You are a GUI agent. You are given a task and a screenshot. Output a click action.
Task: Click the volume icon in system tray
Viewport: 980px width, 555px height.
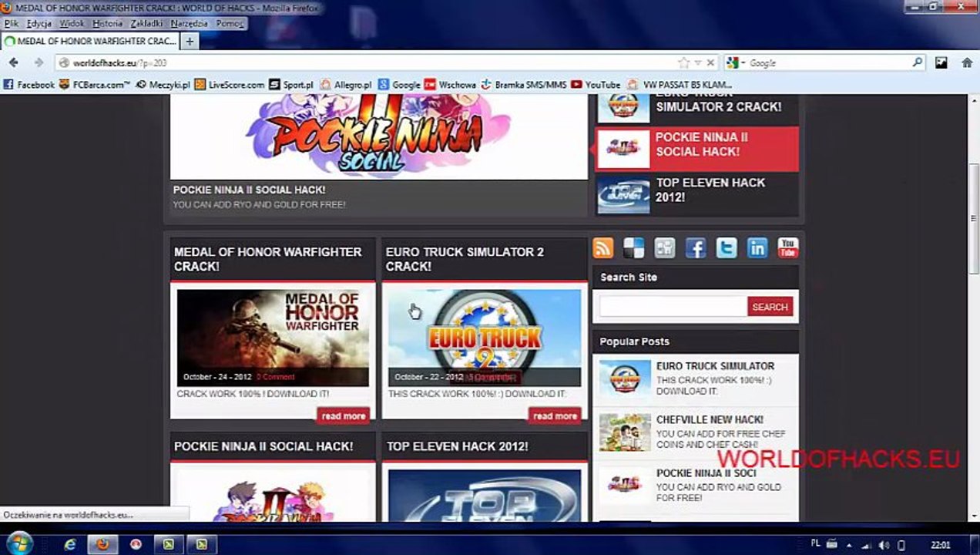tap(884, 545)
